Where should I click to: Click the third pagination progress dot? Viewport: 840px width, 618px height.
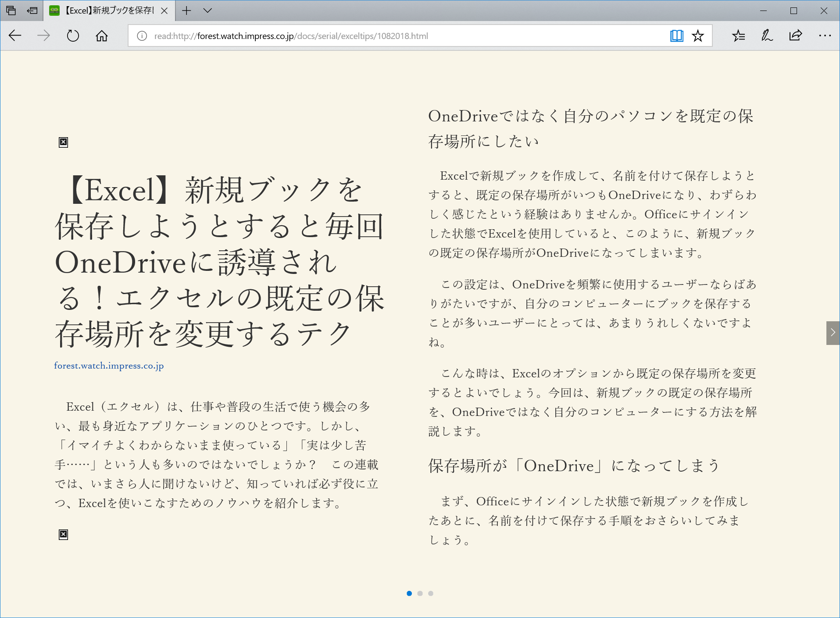[431, 593]
